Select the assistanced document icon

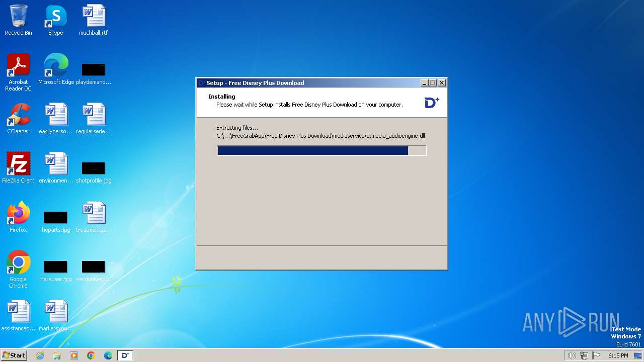[x=18, y=316]
